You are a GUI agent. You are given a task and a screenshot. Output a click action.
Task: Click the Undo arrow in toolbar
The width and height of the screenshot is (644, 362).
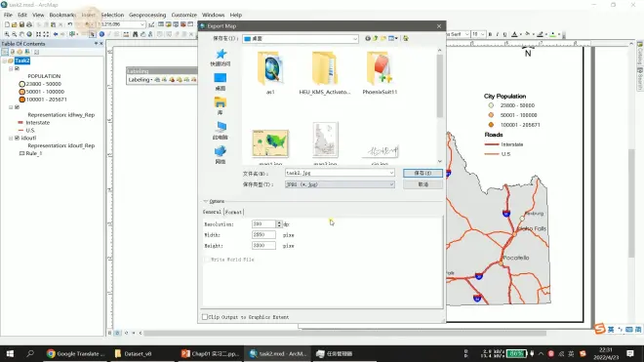coord(70,24)
